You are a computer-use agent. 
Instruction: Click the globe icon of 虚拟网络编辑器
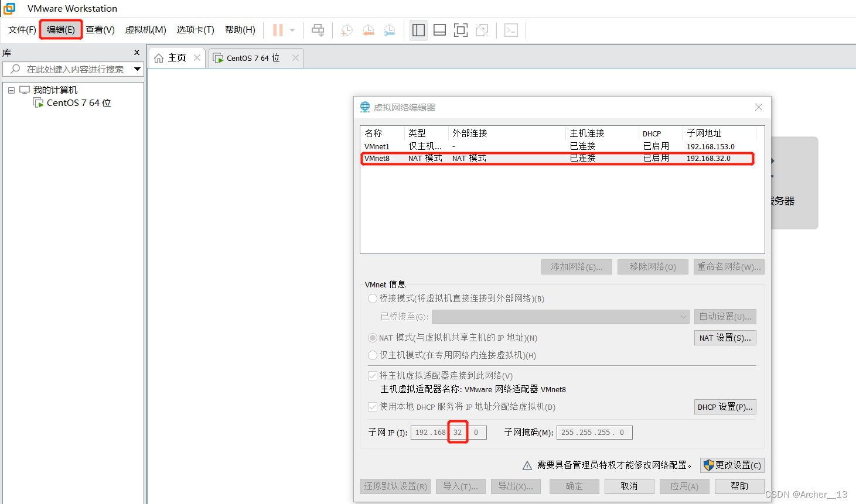click(x=365, y=107)
